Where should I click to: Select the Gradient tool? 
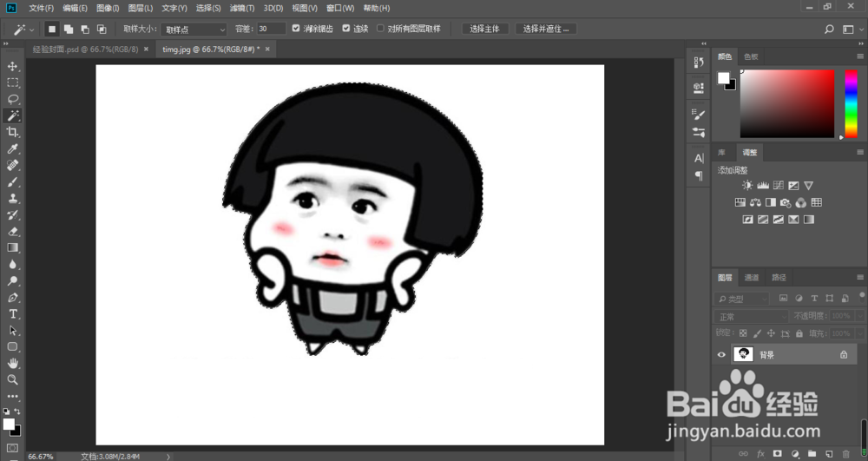point(12,248)
